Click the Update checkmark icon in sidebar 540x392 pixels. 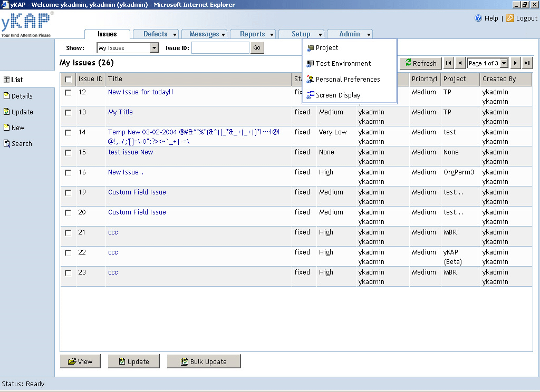click(x=6, y=112)
